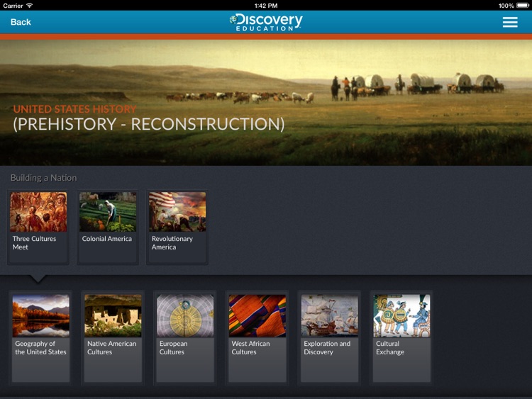Image resolution: width=532 pixels, height=399 pixels.
Task: Select European Cultures astrolabe image
Action: click(185, 315)
